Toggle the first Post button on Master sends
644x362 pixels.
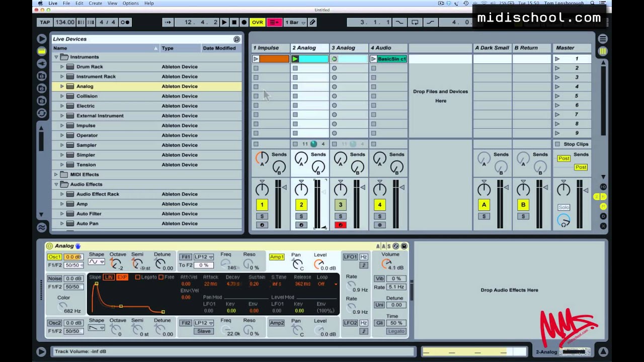(x=563, y=158)
